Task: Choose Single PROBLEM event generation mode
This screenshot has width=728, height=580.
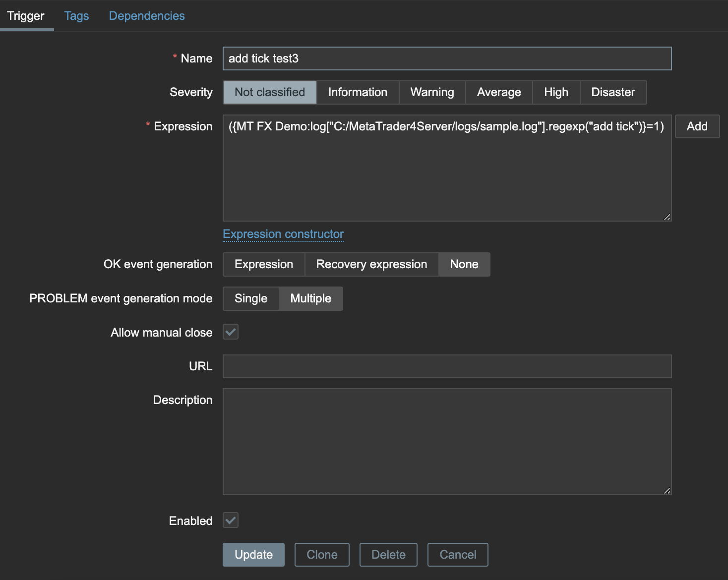Action: pyautogui.click(x=251, y=298)
